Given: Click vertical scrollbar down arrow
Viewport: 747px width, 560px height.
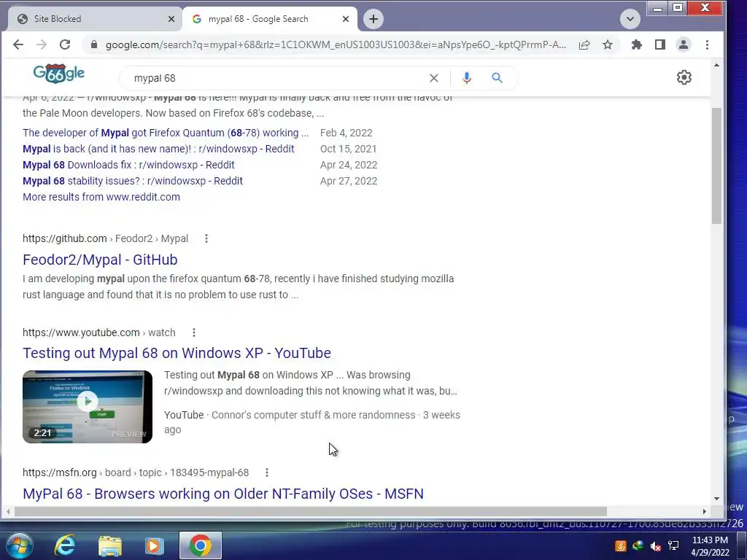Looking at the screenshot, I should coord(717,499).
